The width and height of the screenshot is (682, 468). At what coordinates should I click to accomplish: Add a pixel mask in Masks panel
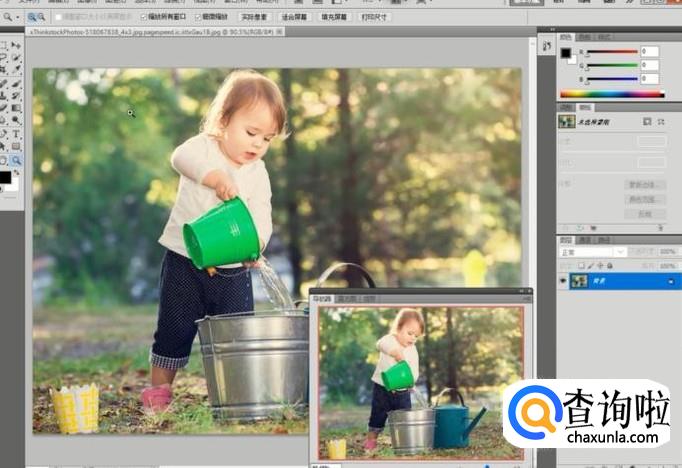point(647,122)
